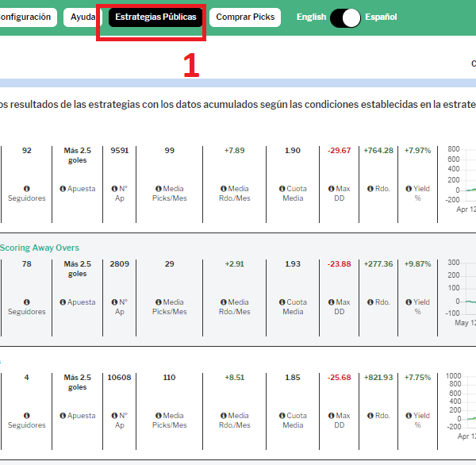The width and height of the screenshot is (476, 465).
Task: Click Rdo. info icon in the +764.28 row
Action: [370, 189]
